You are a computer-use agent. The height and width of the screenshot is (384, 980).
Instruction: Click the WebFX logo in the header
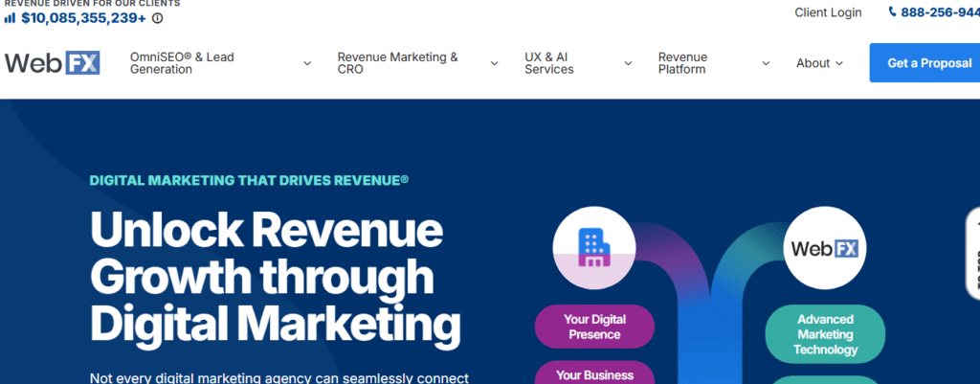[x=52, y=63]
